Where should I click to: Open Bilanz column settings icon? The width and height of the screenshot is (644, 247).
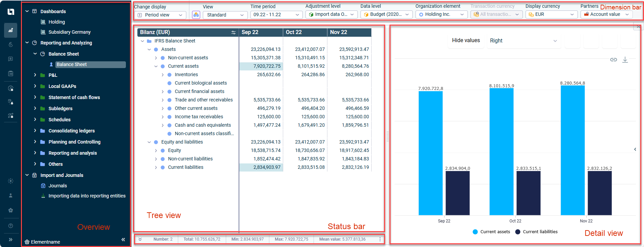pos(233,32)
